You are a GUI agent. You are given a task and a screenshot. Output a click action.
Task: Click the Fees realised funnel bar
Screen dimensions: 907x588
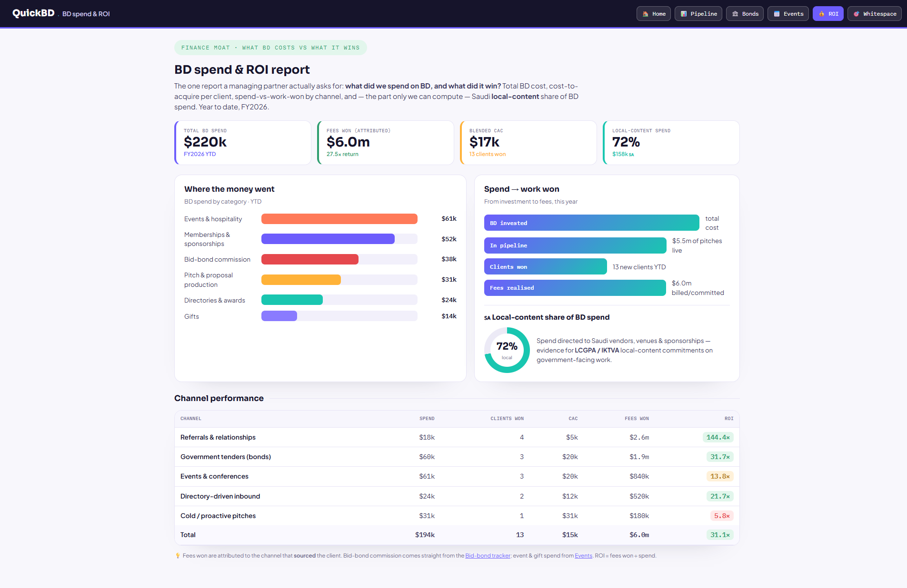(x=575, y=288)
